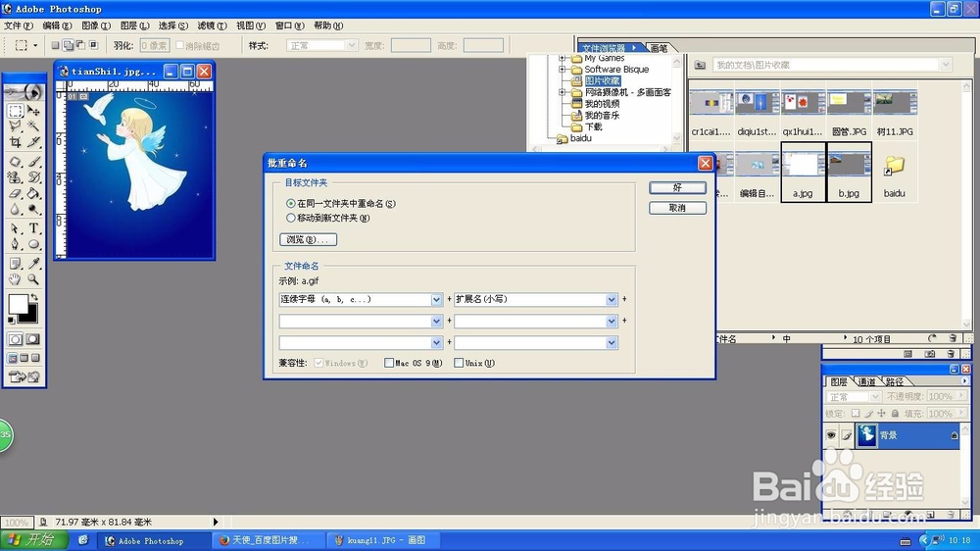
Task: Click Jump to ImageReady icon
Action: 24,376
